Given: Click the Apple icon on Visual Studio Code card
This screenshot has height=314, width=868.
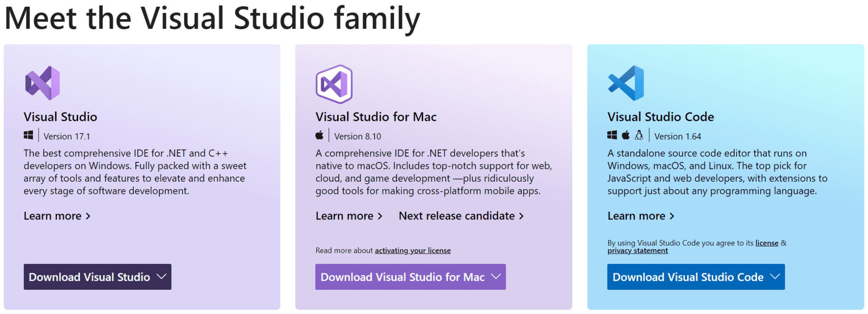Looking at the screenshot, I should point(625,135).
